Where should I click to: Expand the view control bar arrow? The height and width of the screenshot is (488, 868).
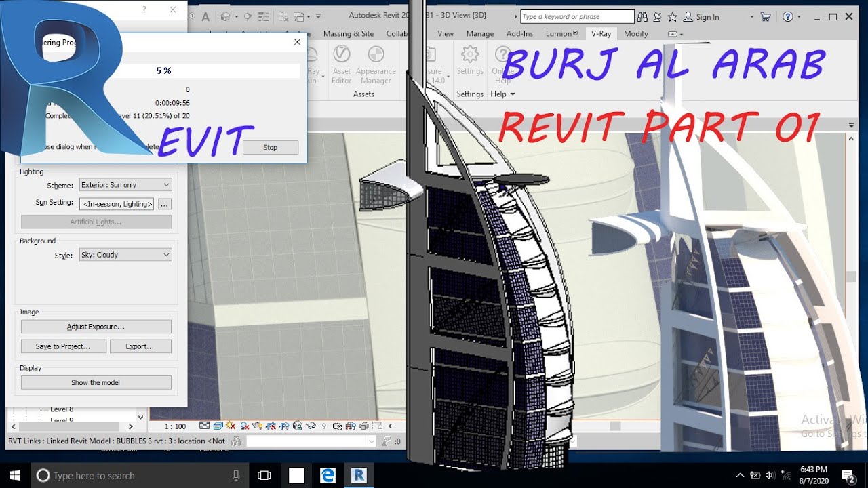click(390, 426)
